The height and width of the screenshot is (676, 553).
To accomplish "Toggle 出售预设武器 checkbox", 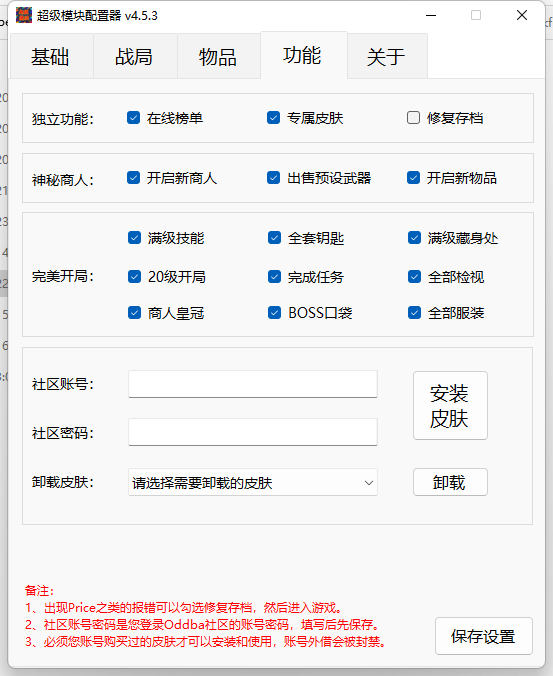I will (x=274, y=178).
